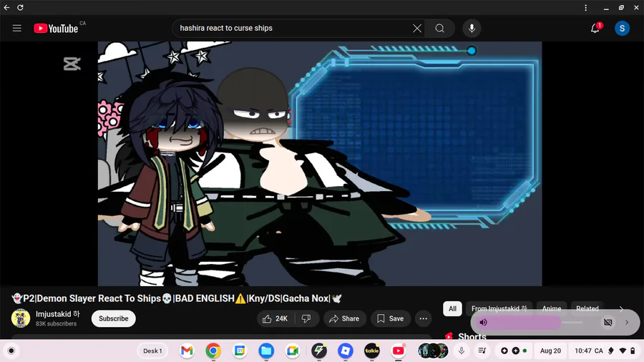Open the window's three-dot menu
644x362 pixels.
pyautogui.click(x=585, y=7)
